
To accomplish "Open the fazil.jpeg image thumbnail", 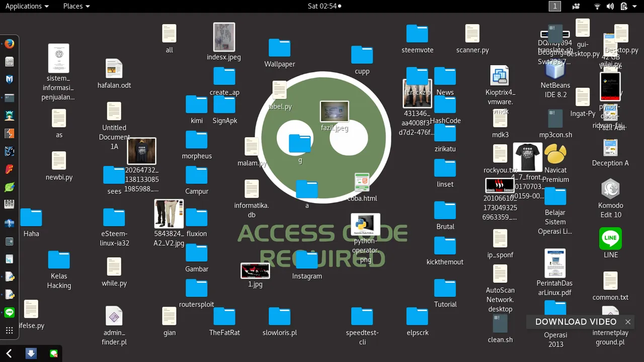I will coord(334,112).
